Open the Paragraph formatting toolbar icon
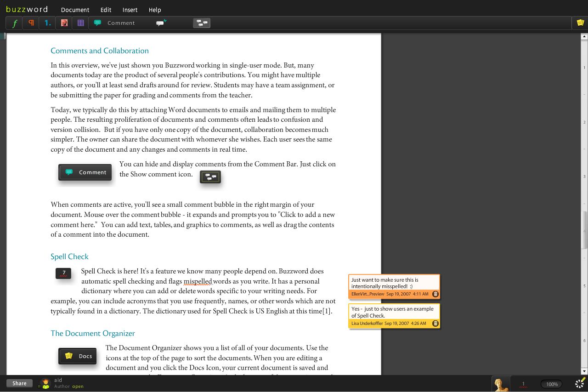This screenshot has width=588, height=392. (x=31, y=23)
